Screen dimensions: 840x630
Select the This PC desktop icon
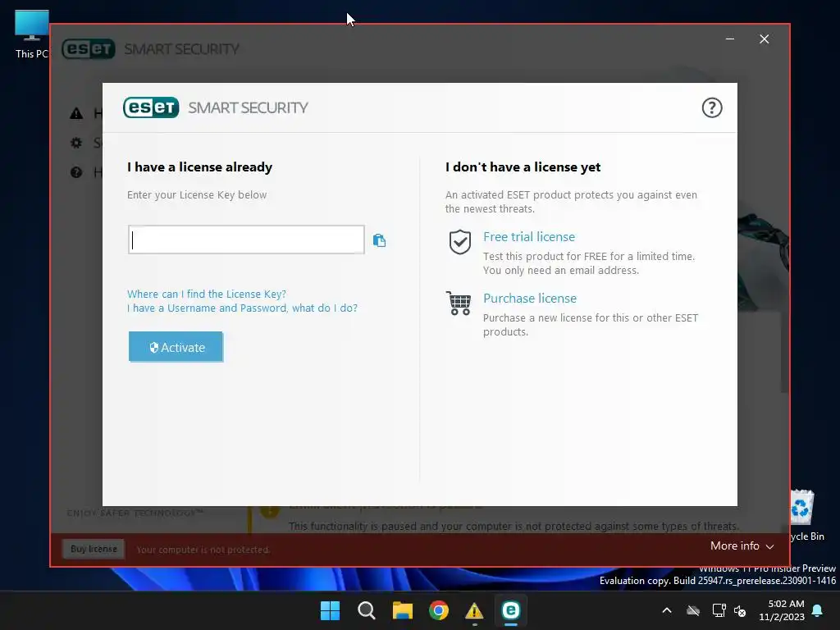[32, 34]
